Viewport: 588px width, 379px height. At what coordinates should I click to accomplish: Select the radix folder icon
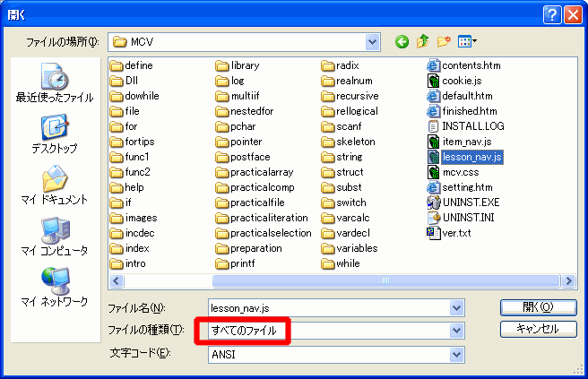point(328,66)
